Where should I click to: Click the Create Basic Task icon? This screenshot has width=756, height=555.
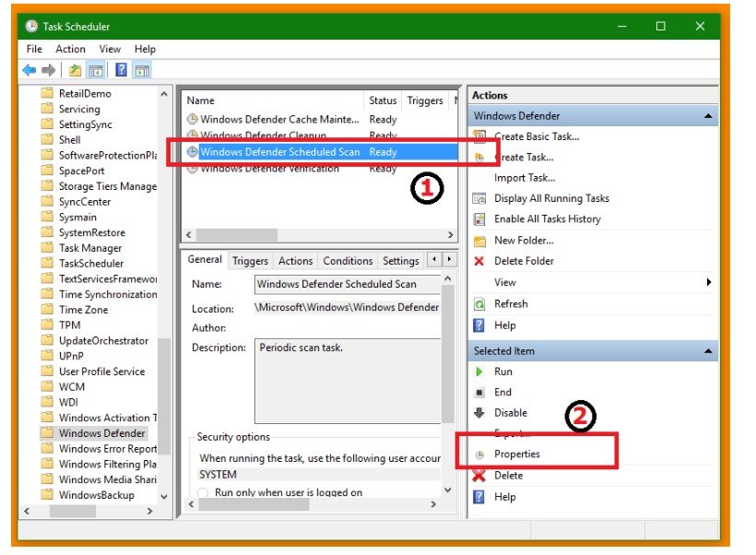(479, 136)
